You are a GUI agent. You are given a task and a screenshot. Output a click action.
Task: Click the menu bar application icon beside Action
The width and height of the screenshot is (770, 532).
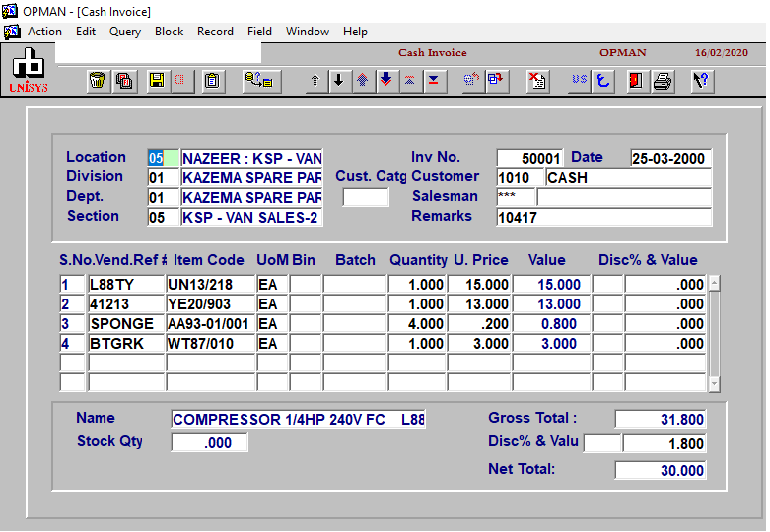(x=12, y=32)
